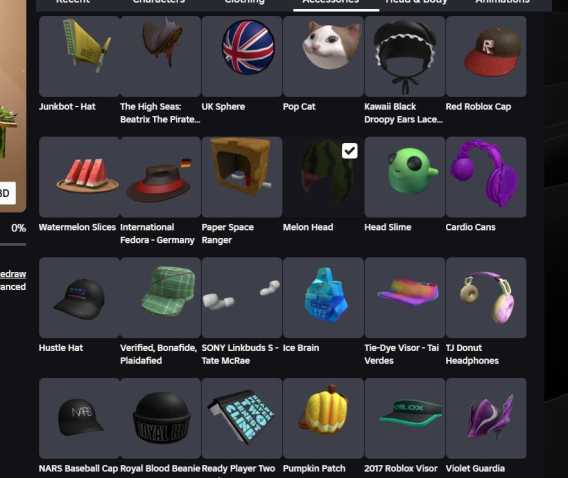Viewport: 568px width, 478px height.
Task: Click the Redraw link
Action: click(x=13, y=274)
